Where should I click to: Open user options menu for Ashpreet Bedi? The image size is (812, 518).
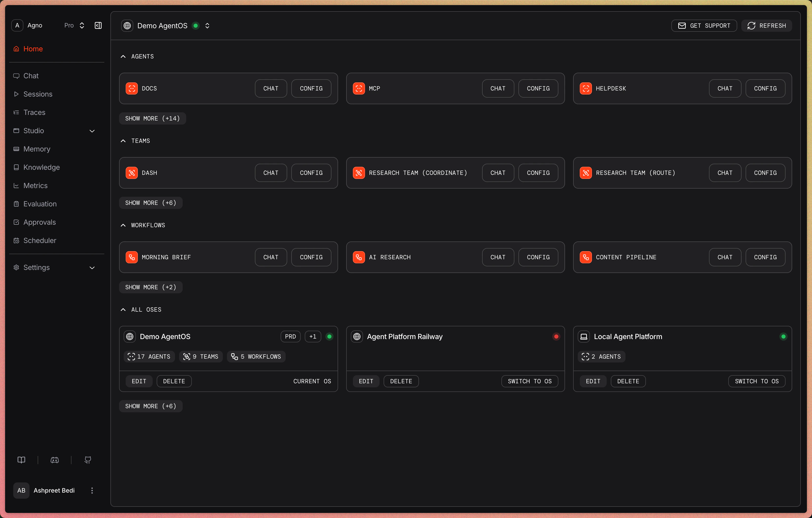coord(92,490)
